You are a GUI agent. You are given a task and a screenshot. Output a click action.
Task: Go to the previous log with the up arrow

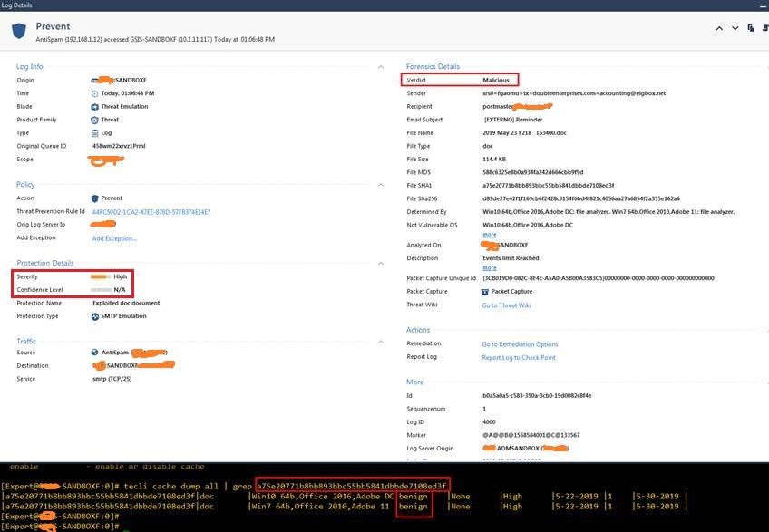coord(719,28)
